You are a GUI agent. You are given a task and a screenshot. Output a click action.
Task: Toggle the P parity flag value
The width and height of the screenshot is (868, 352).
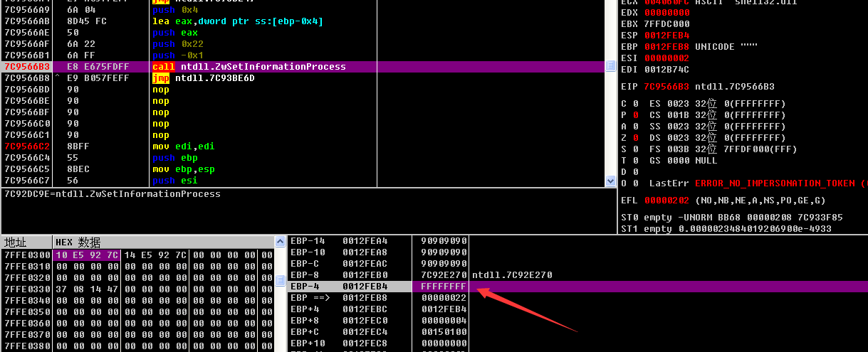point(634,115)
